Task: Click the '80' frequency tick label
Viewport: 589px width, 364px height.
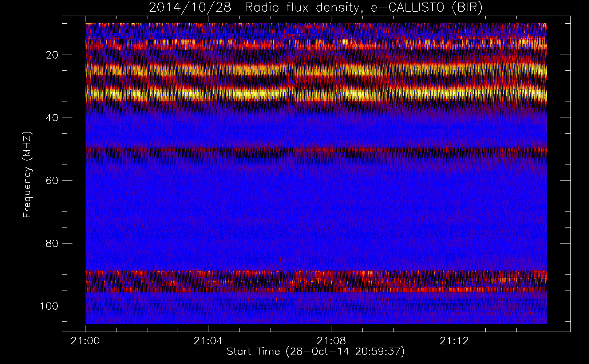Action: pos(52,243)
